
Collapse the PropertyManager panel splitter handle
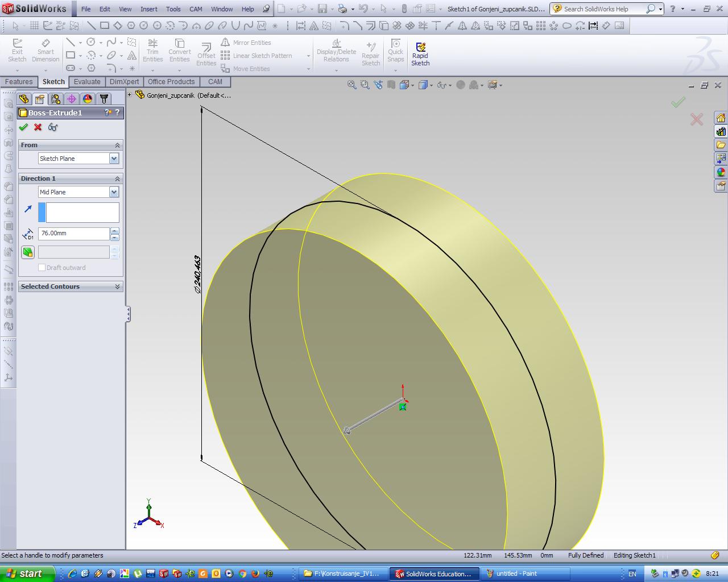[128, 314]
